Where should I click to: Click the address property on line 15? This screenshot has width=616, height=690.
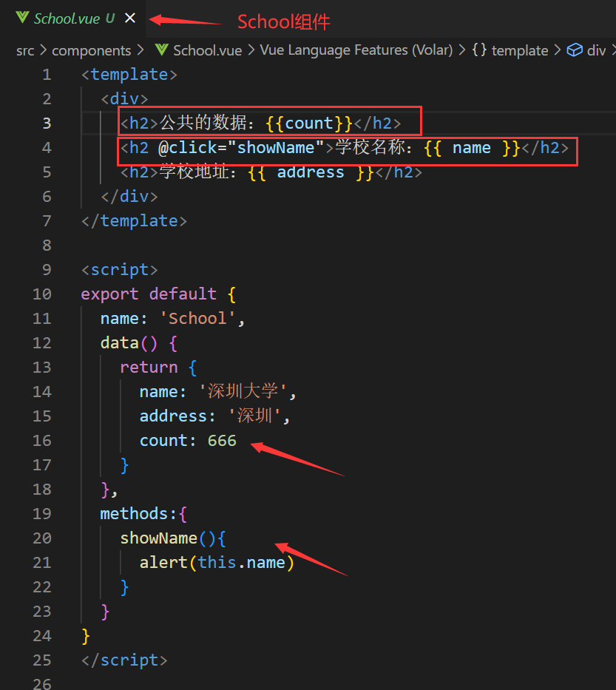(173, 416)
